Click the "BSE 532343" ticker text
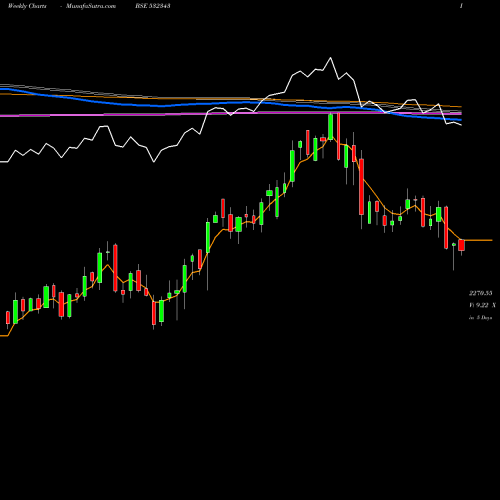 tap(153, 6)
